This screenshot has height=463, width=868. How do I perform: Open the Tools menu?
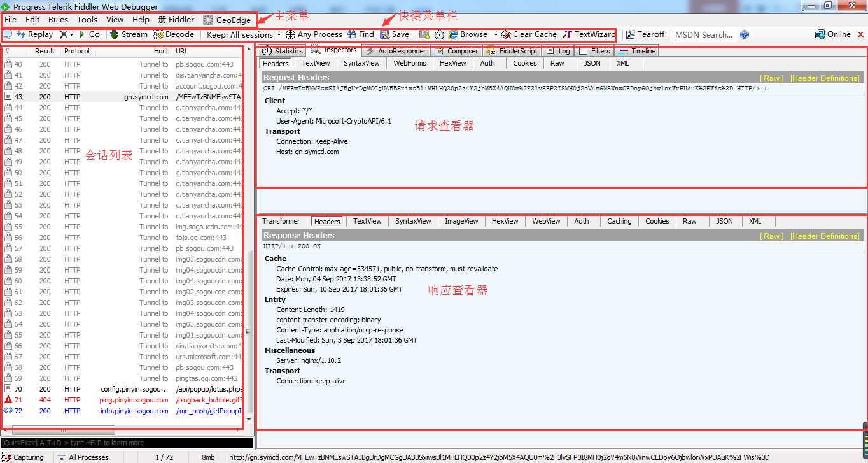[x=87, y=20]
